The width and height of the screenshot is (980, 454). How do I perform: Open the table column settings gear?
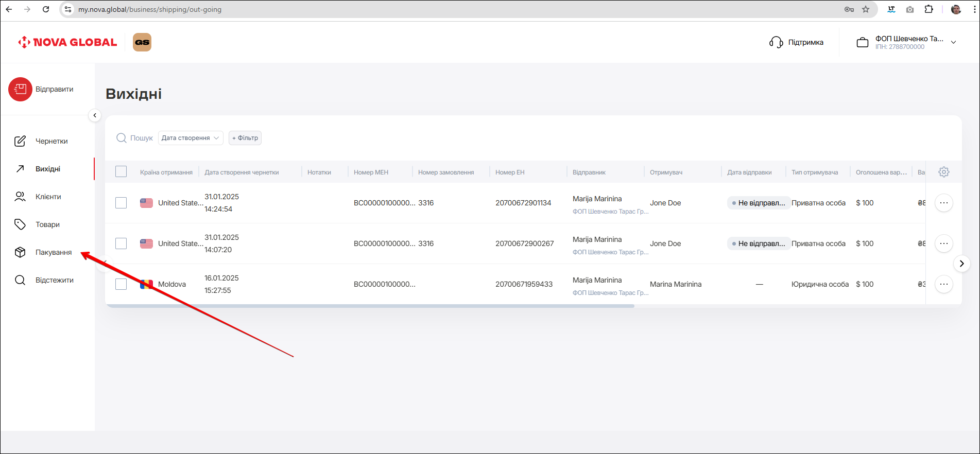[943, 172]
